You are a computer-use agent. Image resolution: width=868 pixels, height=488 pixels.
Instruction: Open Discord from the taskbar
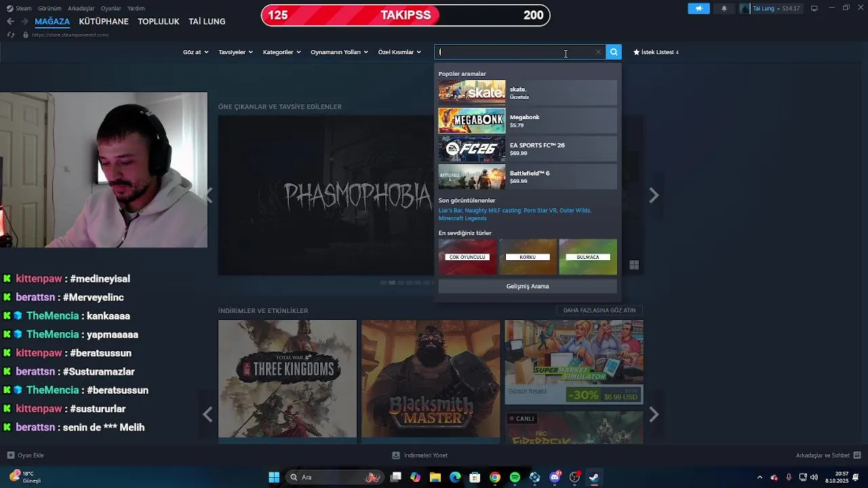click(555, 477)
